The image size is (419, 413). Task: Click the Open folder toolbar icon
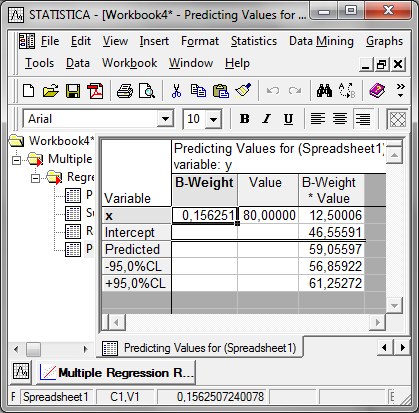pyautogui.click(x=51, y=90)
